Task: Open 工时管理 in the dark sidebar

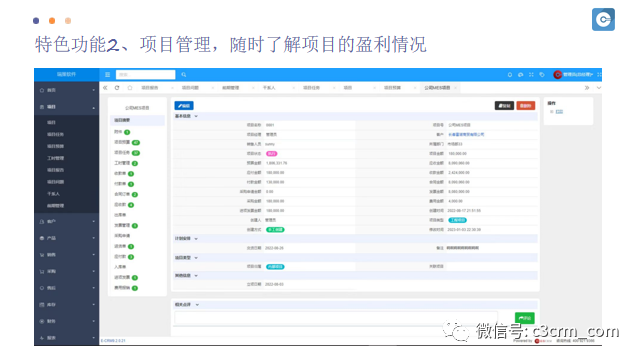Action: pos(56,158)
